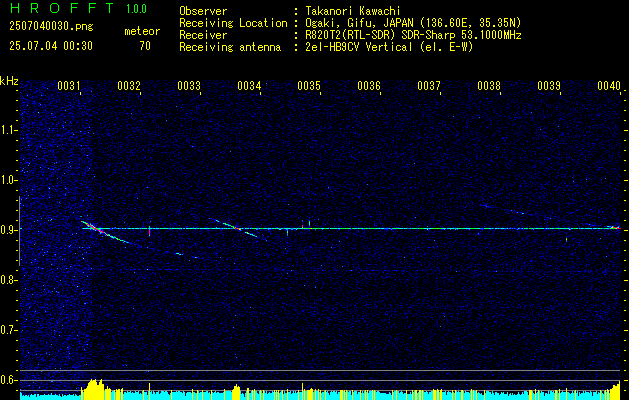The width and height of the screenshot is (629, 400).
Task: Click the diagonal meteor echo near 0034
Action: tap(237, 228)
